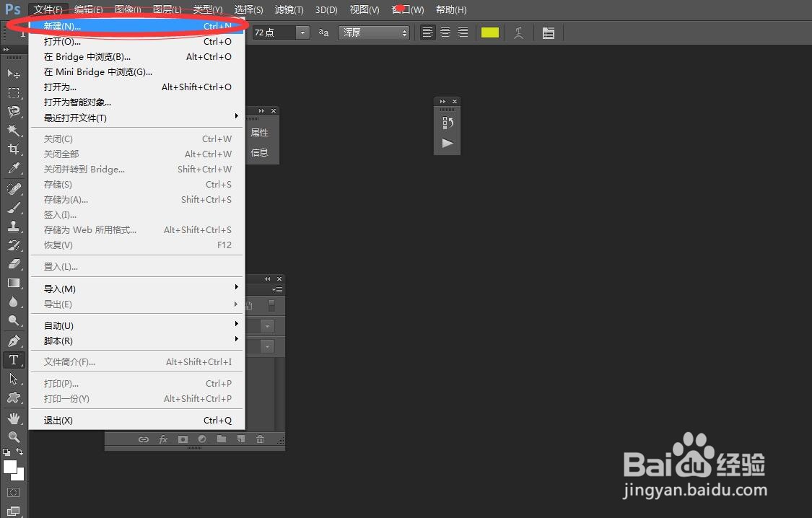Viewport: 812px width, 518px height.
Task: Select the Brush tool
Action: (x=14, y=208)
